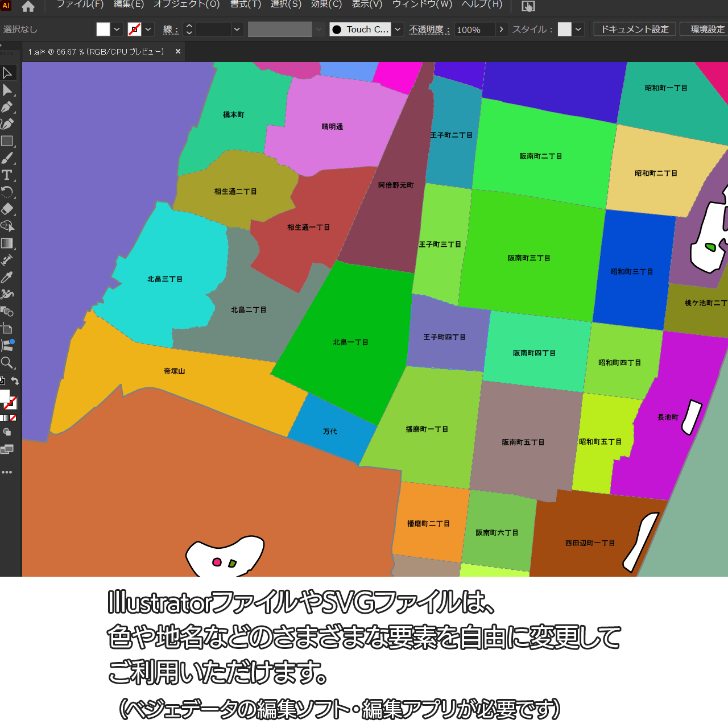Activate the Type tool
This screenshot has width=728, height=728.
[x=7, y=175]
